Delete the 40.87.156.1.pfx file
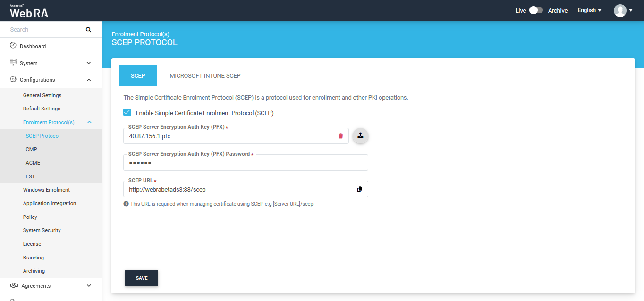 (x=340, y=136)
